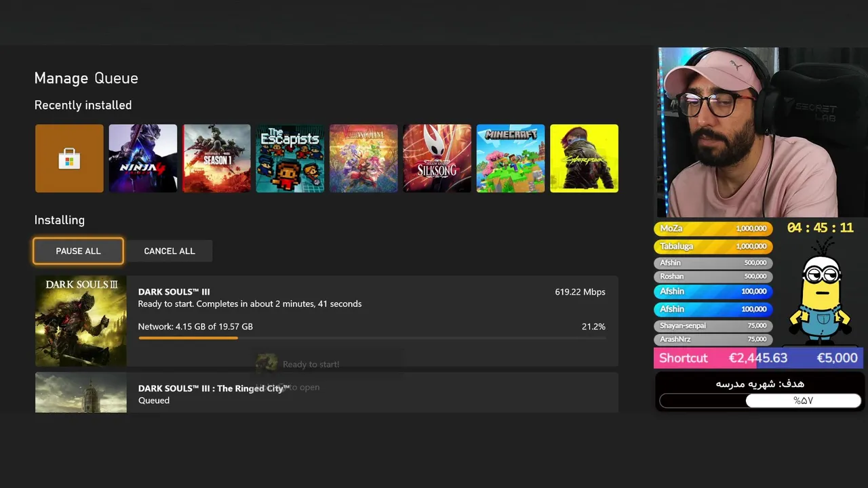868x488 pixels.
Task: Click the 619.22 Mbps speed readout
Action: tap(580, 291)
